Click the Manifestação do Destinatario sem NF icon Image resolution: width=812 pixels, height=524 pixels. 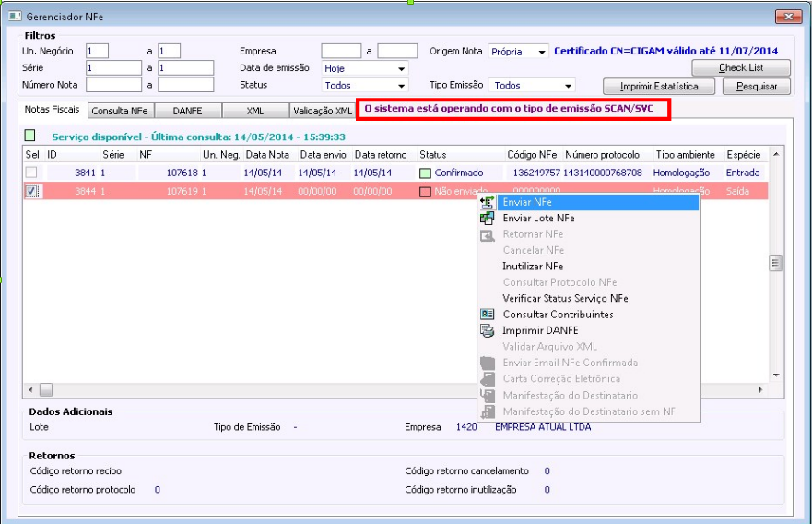click(x=487, y=411)
